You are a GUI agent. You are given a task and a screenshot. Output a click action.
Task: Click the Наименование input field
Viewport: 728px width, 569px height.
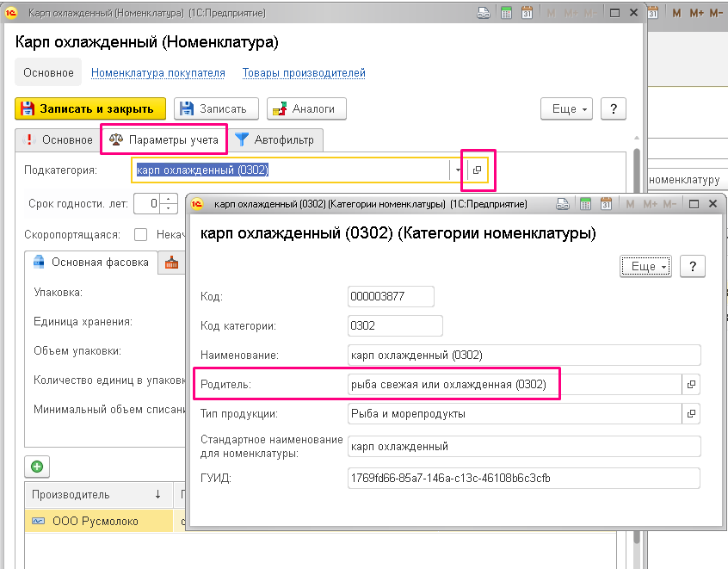(524, 356)
